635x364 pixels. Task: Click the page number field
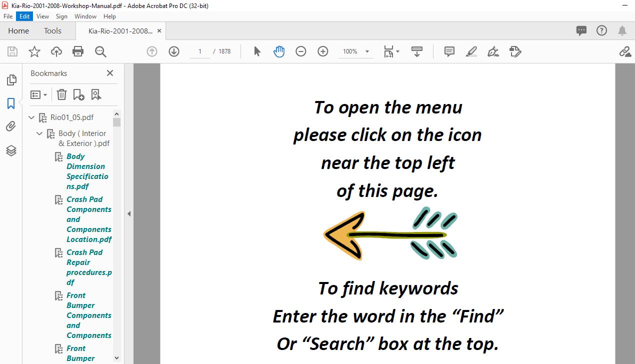[200, 51]
